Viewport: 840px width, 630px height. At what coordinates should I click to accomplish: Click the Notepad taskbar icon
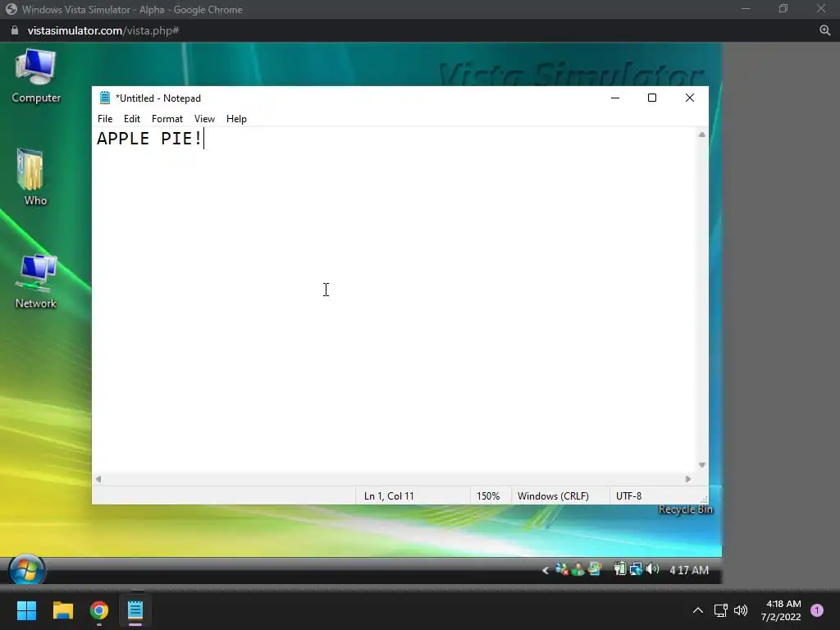pyautogui.click(x=135, y=610)
